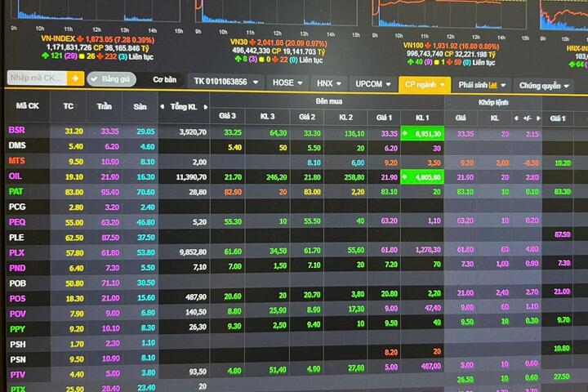Click the BSR stock symbol
Image resolution: width=588 pixels, height=392 pixels.
[16, 131]
